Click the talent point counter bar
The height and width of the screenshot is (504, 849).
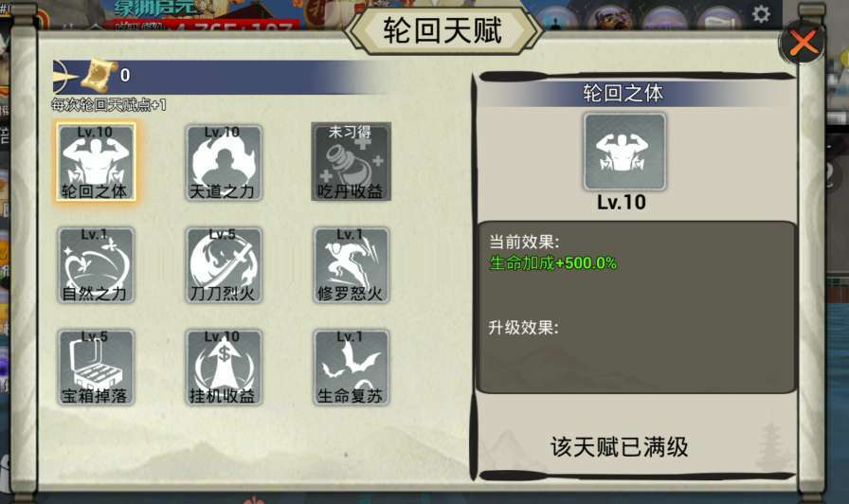pos(222,77)
